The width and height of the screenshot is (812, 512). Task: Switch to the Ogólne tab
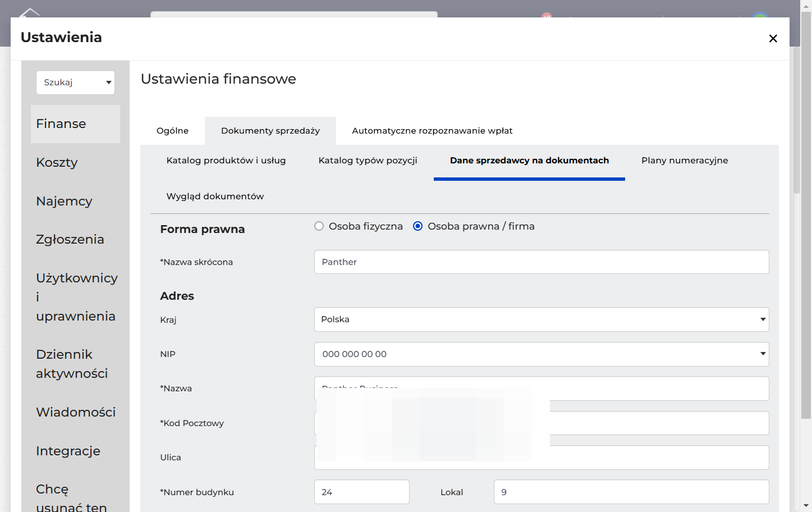(x=172, y=131)
